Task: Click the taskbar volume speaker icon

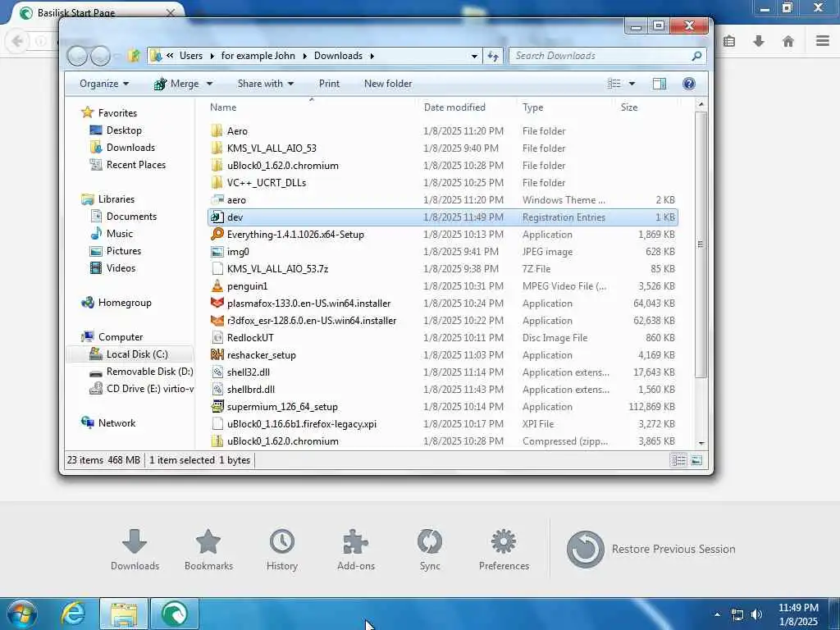Action: click(756, 614)
